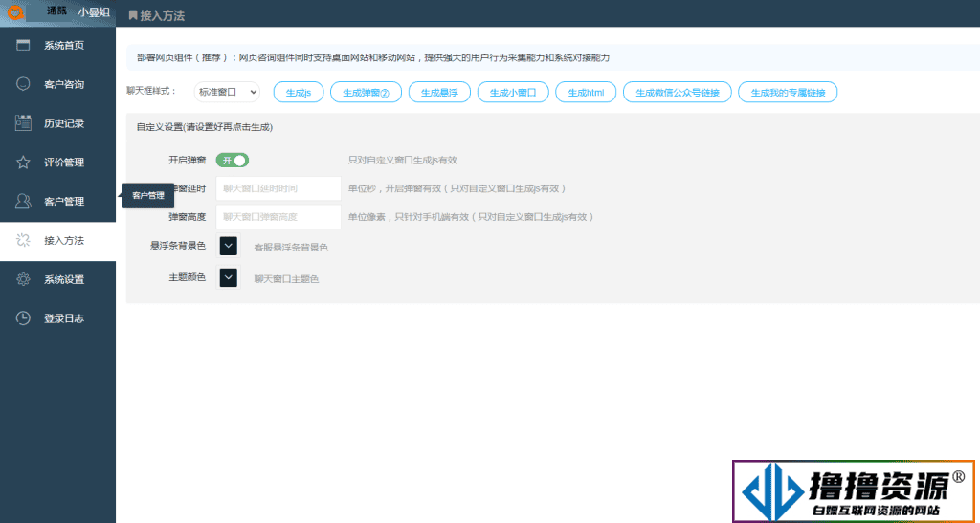980x523 pixels.
Task: Click the 客户咨询 smiley chat icon
Action: click(x=23, y=84)
